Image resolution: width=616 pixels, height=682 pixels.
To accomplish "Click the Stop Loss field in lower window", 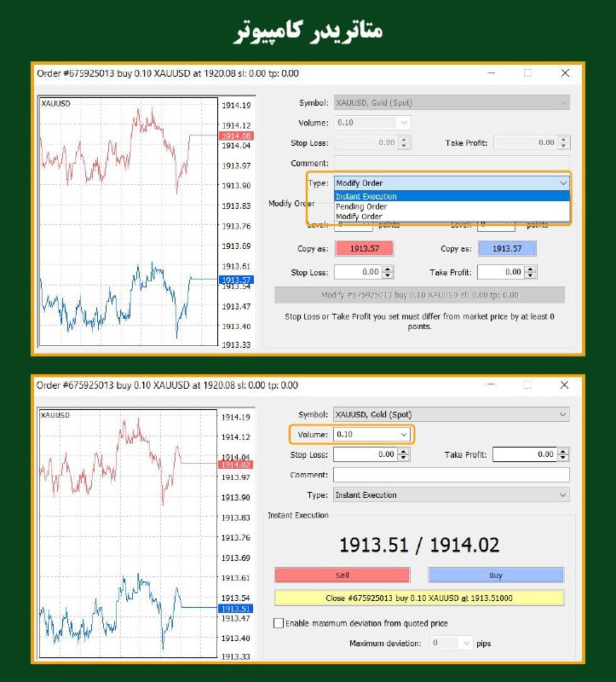I will pos(366,454).
